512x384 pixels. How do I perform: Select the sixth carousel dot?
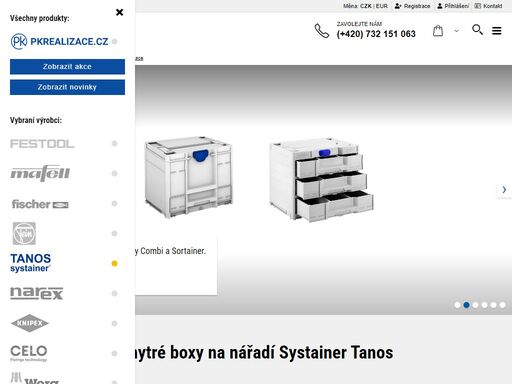coord(502,305)
